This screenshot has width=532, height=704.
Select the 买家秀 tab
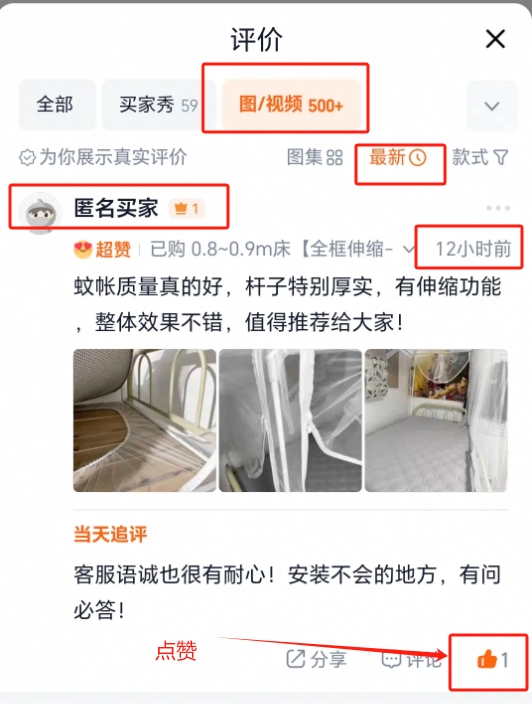(158, 105)
